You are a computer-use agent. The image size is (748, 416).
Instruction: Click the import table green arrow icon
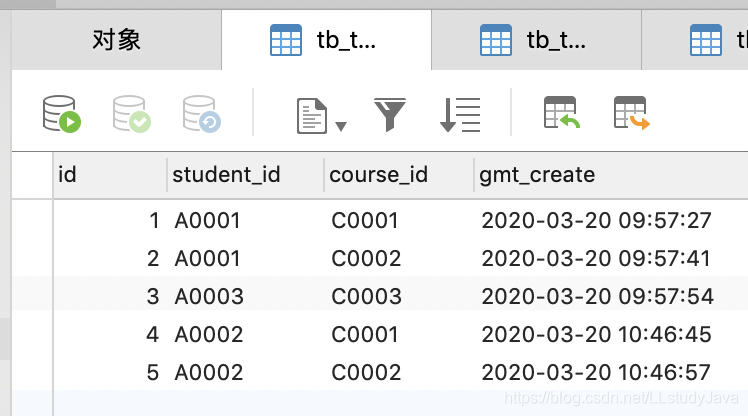point(561,113)
